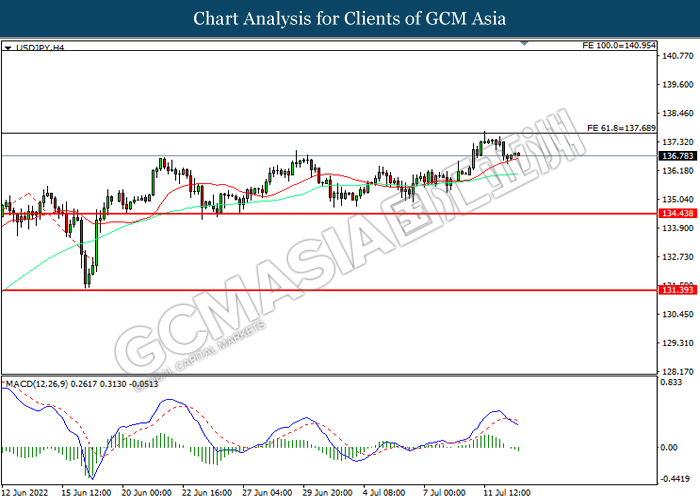
Task: Click the 140.770 price axis value
Action: point(678,56)
